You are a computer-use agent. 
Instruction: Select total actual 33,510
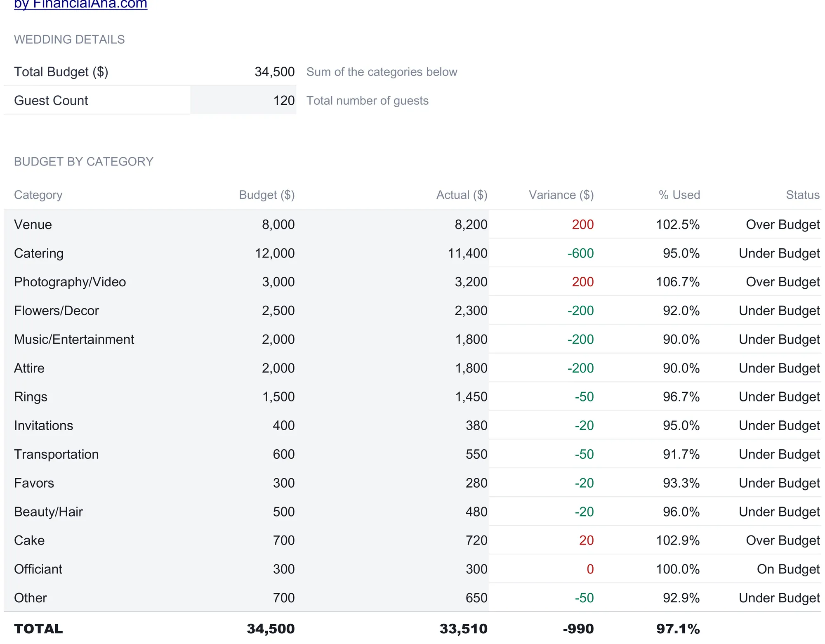pos(463,629)
